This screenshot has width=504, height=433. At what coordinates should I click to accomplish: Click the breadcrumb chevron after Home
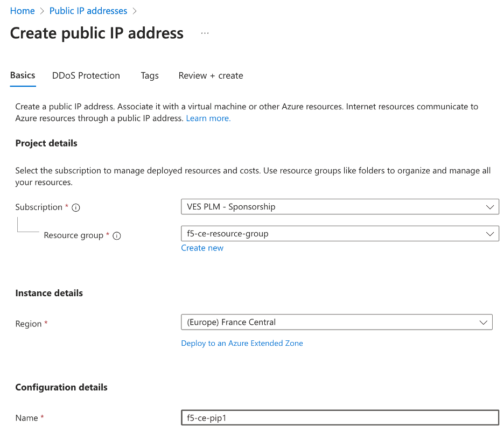pos(40,11)
